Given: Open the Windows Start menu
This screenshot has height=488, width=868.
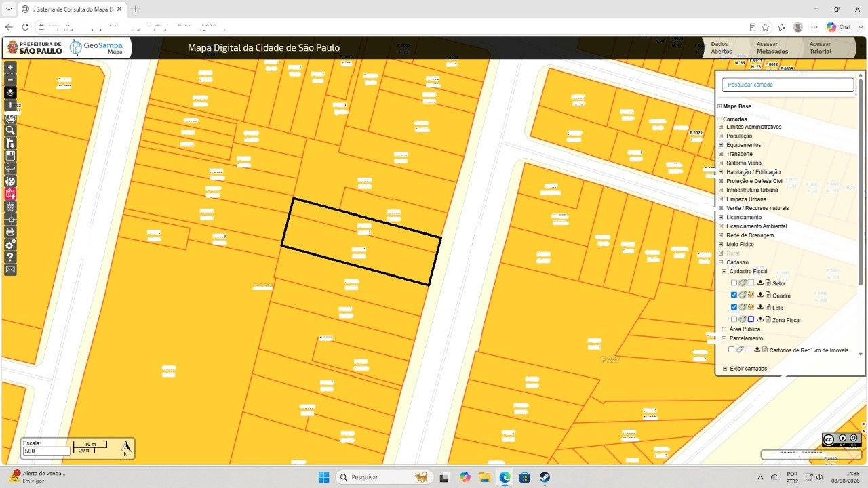Looking at the screenshot, I should pos(323,477).
